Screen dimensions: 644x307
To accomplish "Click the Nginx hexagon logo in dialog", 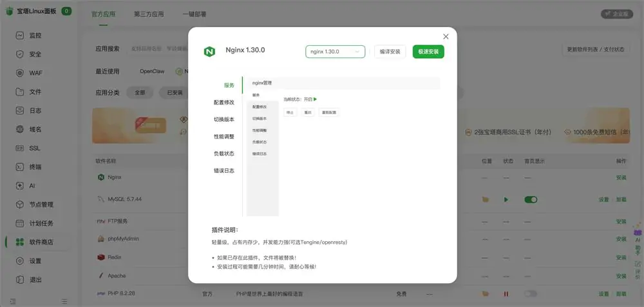I will [209, 52].
